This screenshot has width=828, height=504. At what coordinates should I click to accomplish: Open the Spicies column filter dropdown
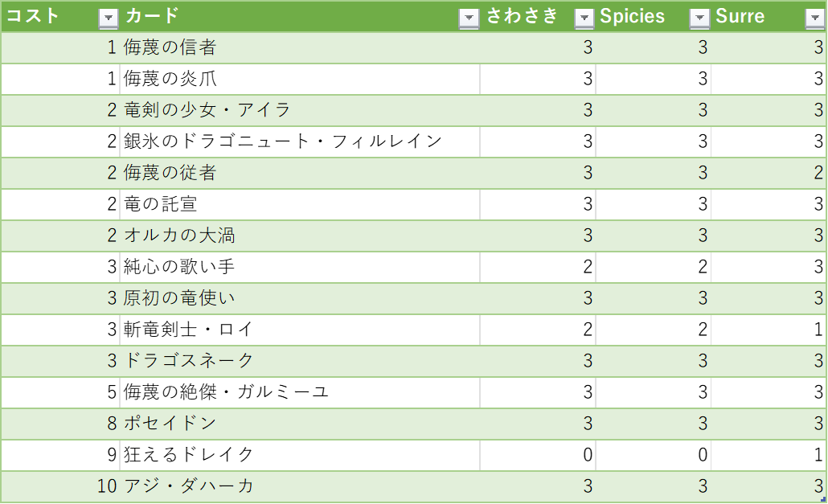point(699,18)
